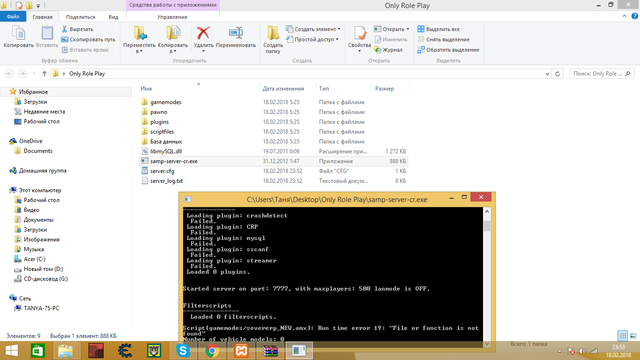
Task: Click Создать папку icon
Action: [273, 33]
